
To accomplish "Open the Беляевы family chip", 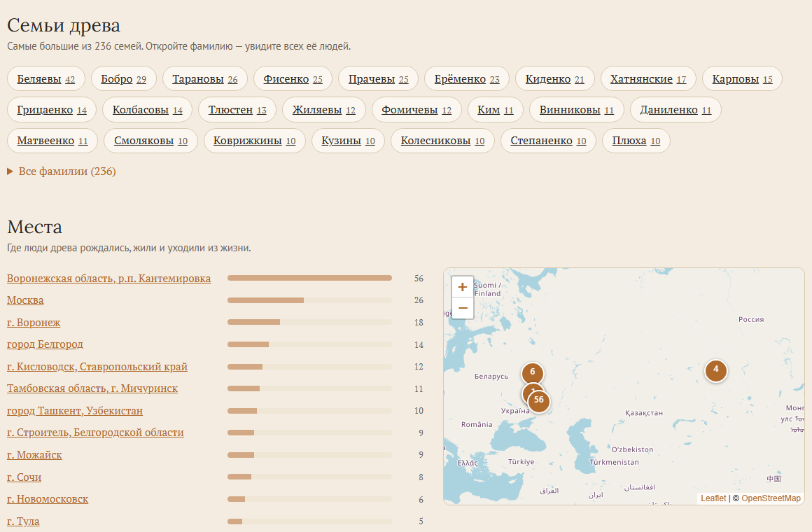I will 46,78.
